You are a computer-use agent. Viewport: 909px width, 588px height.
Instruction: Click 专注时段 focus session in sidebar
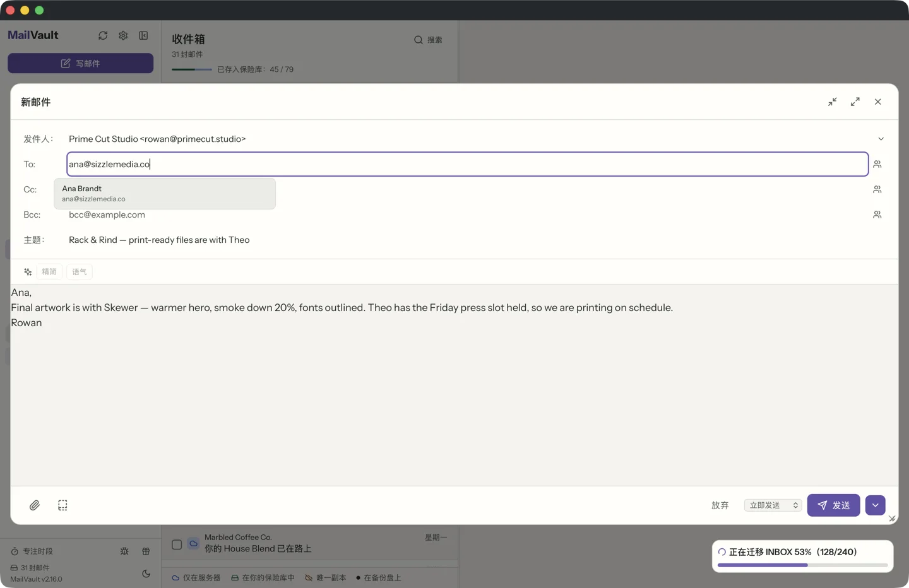pyautogui.click(x=32, y=551)
